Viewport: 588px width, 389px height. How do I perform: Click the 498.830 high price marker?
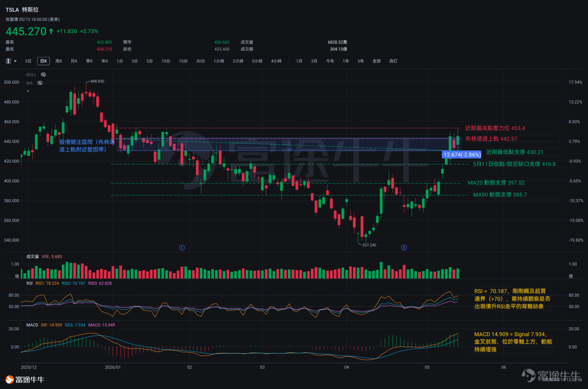[x=97, y=81]
